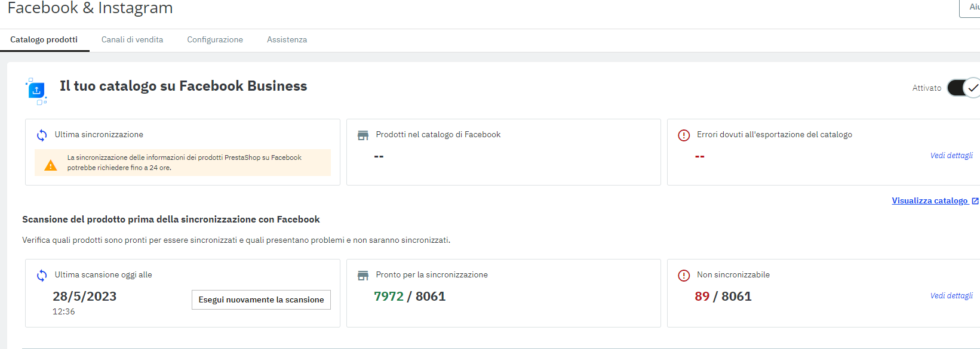Viewport: 980px width, 349px height.
Task: Toggle the Attivato catalog switch
Action: [x=963, y=88]
